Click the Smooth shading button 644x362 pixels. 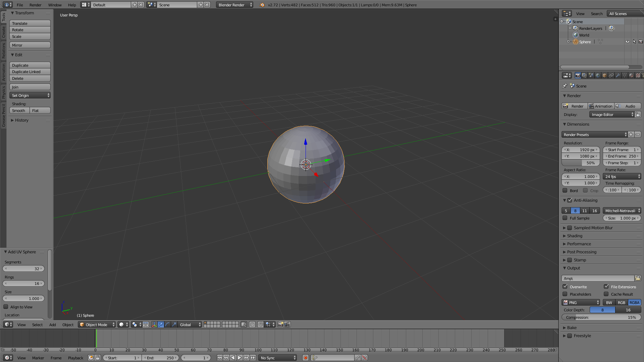[x=19, y=111]
